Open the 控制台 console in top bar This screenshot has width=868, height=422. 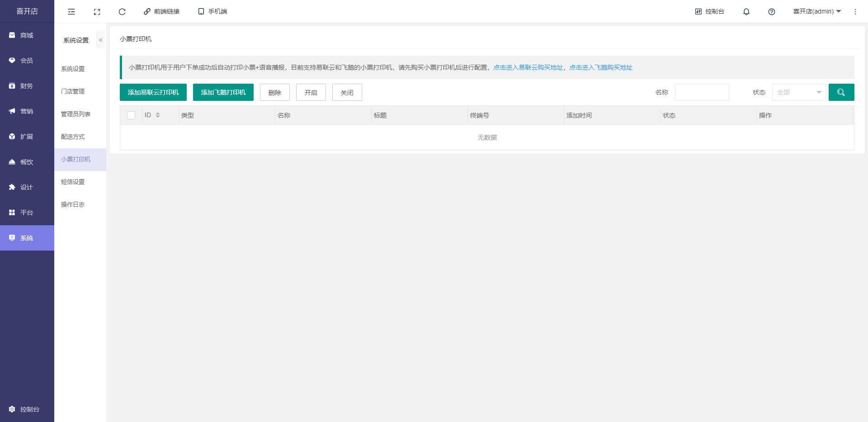[710, 12]
